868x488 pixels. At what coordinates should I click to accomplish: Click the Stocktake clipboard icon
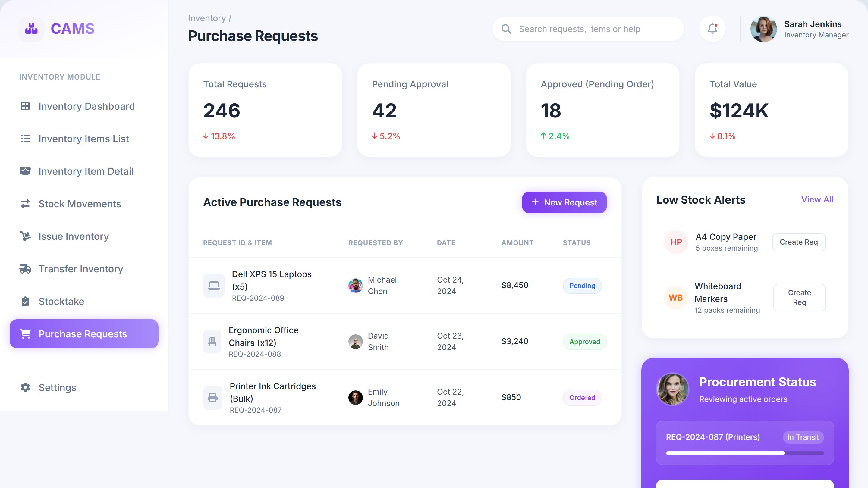click(x=25, y=301)
